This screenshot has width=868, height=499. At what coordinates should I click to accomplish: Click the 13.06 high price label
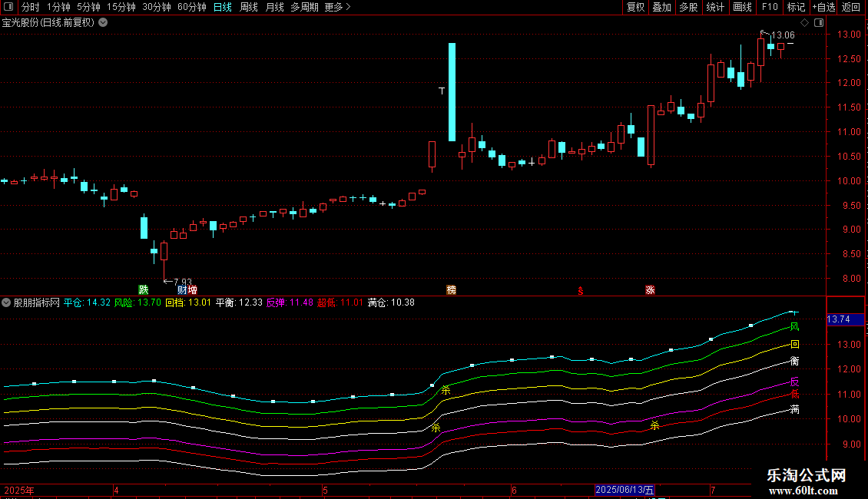783,35
